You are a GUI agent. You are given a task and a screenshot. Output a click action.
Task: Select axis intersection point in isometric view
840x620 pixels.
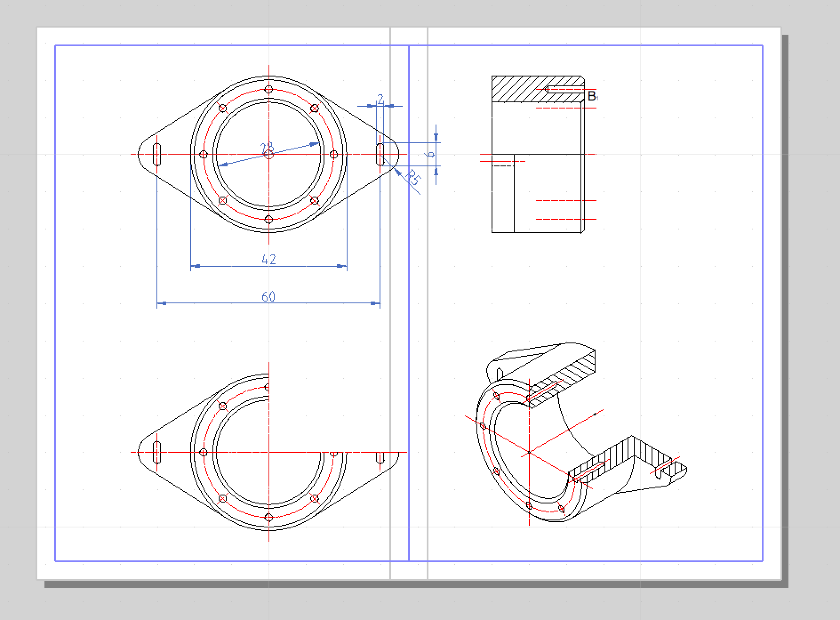(529, 452)
